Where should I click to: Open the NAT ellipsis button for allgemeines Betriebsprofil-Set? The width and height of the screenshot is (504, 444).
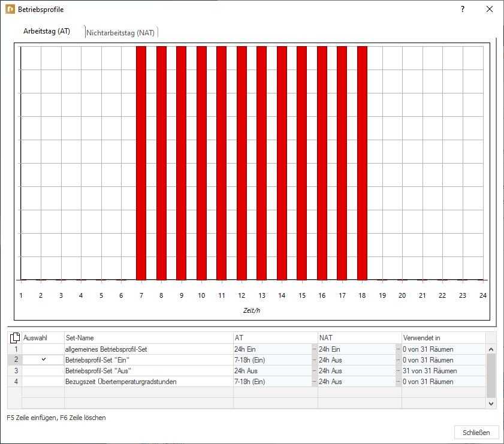[399, 349]
